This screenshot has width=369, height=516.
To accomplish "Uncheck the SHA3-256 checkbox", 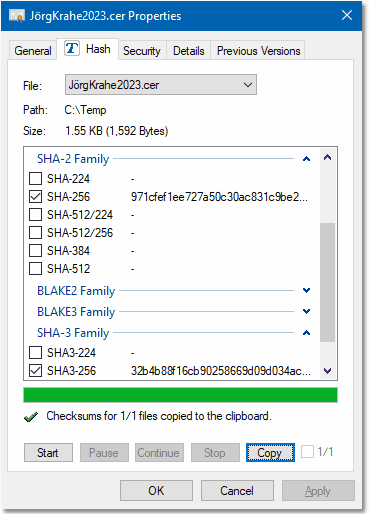I will (x=35, y=370).
